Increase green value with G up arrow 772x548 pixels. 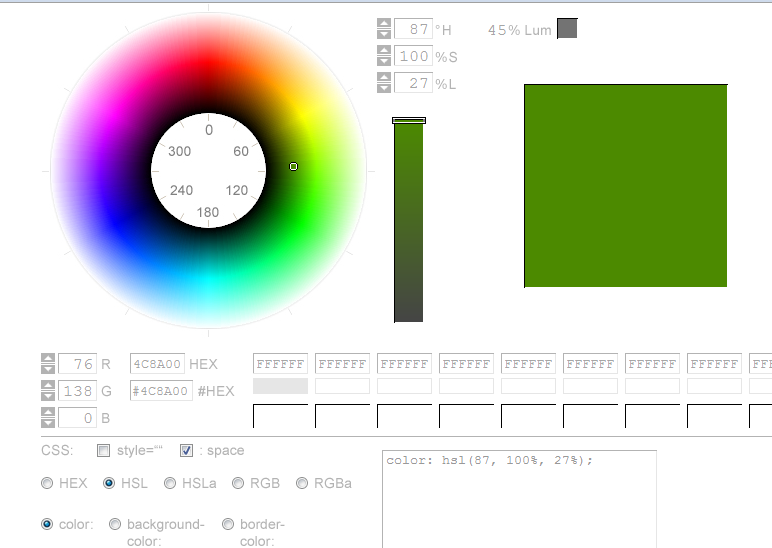(48, 385)
